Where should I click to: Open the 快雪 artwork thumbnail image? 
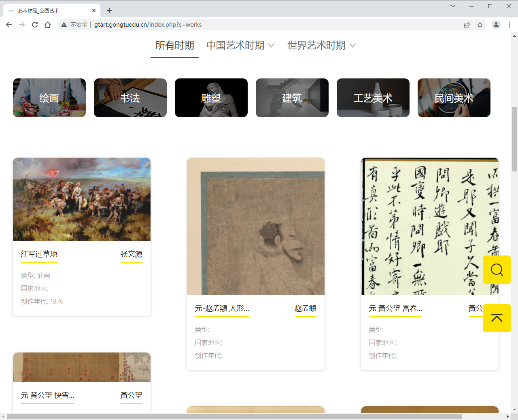[82, 367]
